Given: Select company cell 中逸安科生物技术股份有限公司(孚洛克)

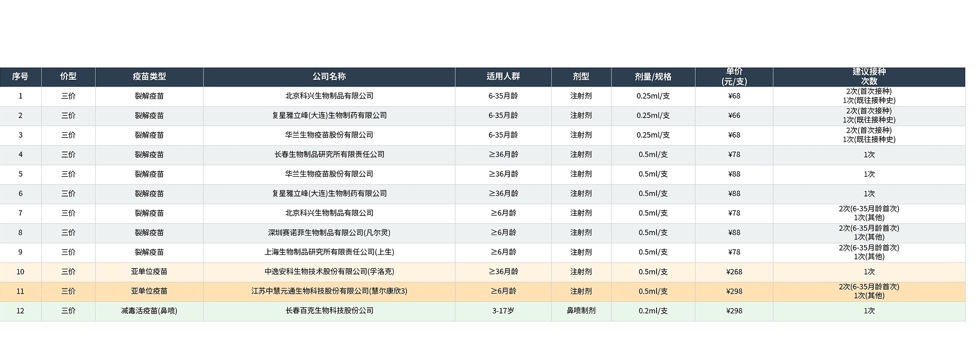Looking at the screenshot, I should (x=329, y=272).
